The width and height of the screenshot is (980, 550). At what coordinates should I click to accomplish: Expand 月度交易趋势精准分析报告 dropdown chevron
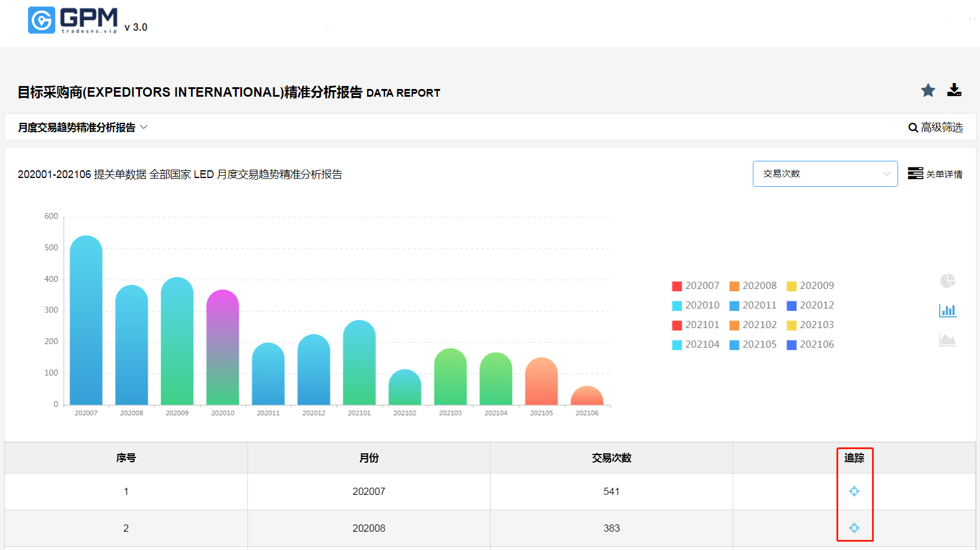[144, 127]
